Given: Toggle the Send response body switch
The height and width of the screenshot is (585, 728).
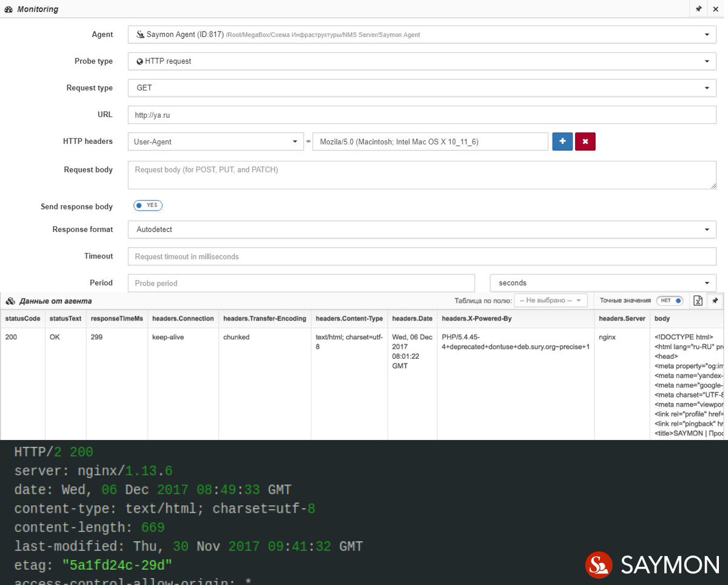Looking at the screenshot, I should point(148,206).
